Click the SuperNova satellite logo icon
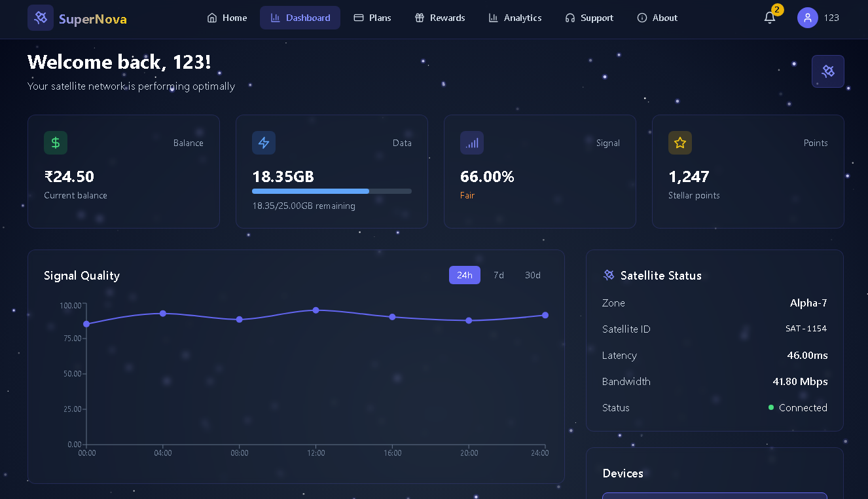868x499 pixels. pyautogui.click(x=41, y=18)
